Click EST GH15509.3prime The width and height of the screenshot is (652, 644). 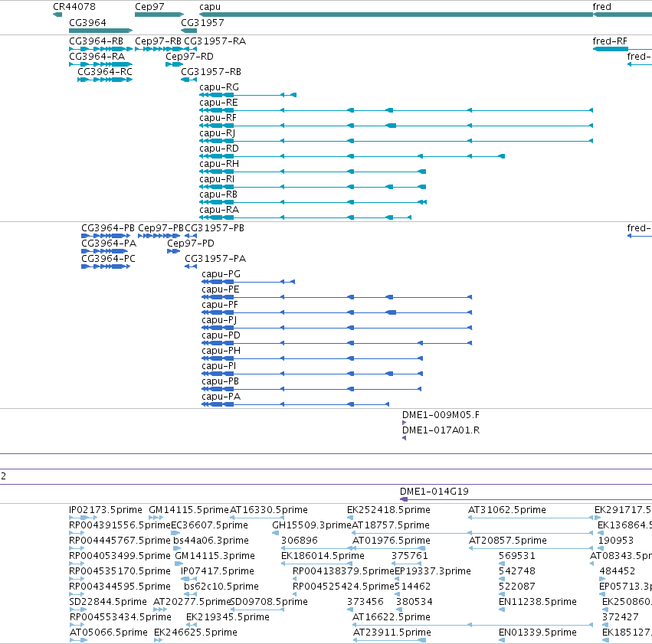point(276,533)
